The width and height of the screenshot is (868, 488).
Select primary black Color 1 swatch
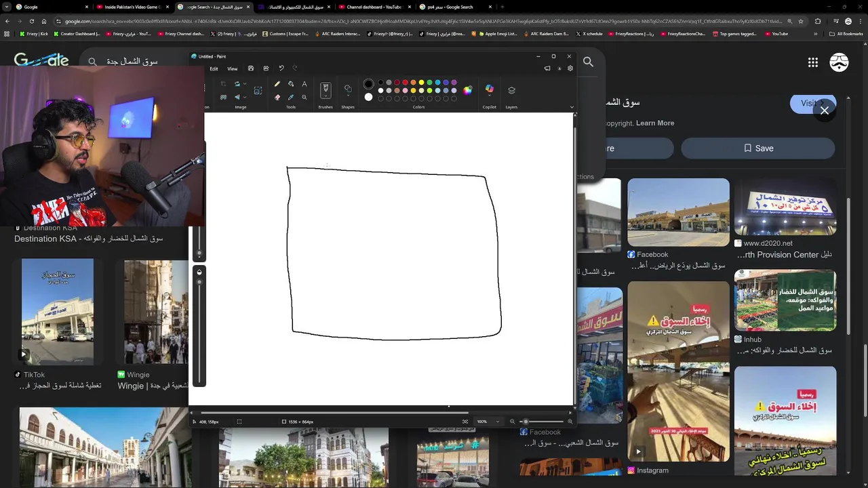(368, 84)
